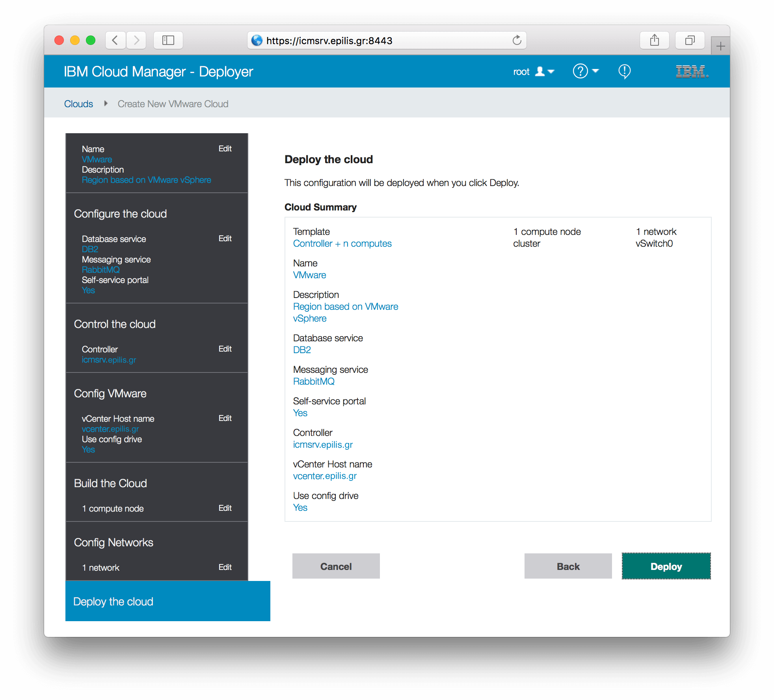
Task: Open the browser share icon
Action: coord(655,40)
